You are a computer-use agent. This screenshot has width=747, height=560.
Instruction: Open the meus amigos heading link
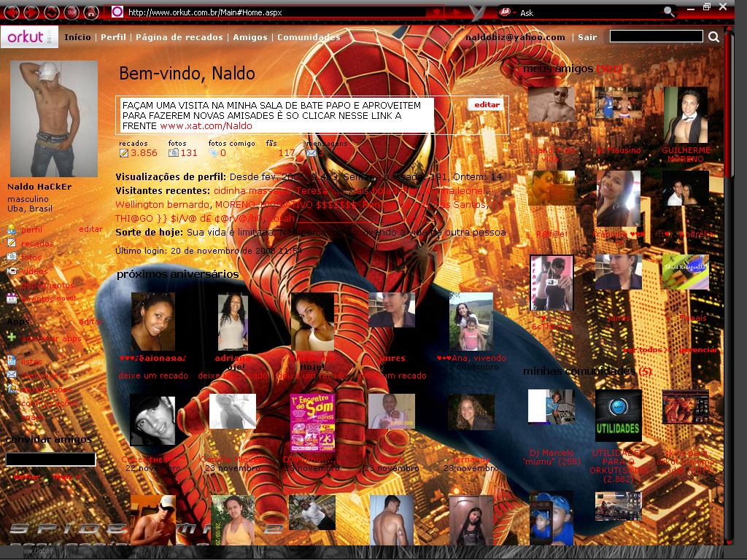(572, 69)
